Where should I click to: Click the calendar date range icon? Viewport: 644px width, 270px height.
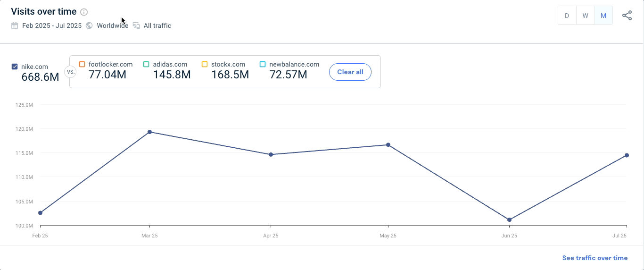point(15,25)
